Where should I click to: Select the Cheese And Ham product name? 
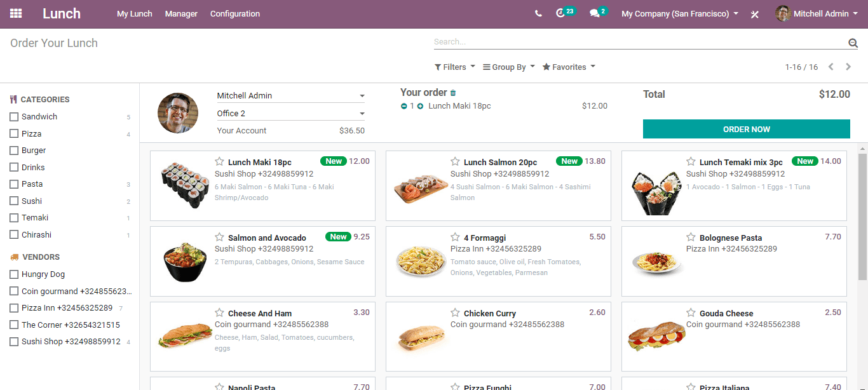tap(260, 313)
